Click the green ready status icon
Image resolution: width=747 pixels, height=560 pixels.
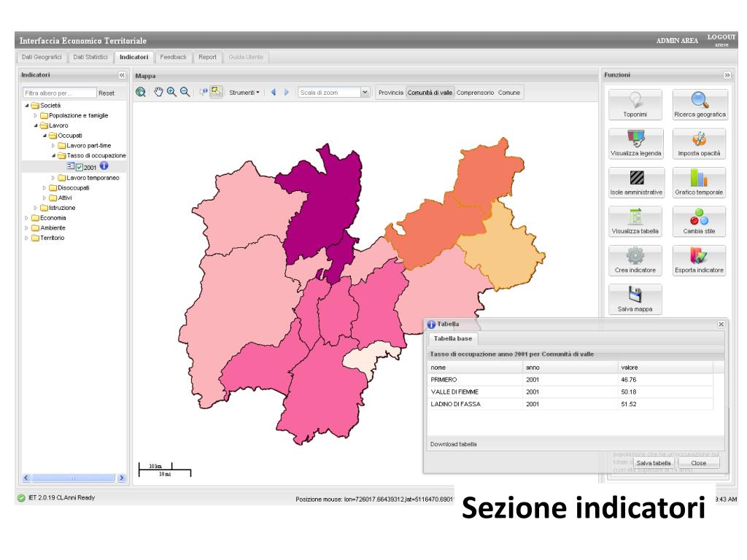(21, 498)
